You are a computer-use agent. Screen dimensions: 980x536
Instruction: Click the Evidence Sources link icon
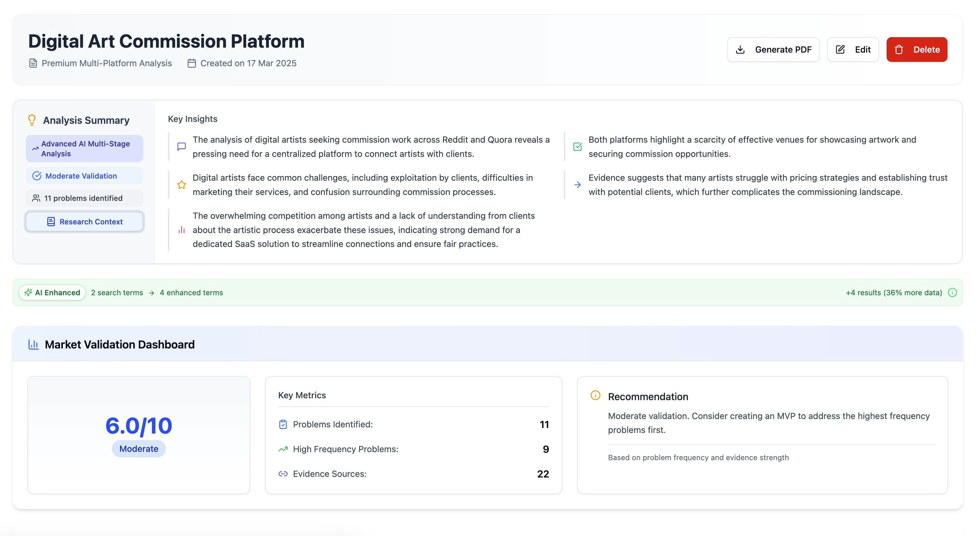[283, 473]
